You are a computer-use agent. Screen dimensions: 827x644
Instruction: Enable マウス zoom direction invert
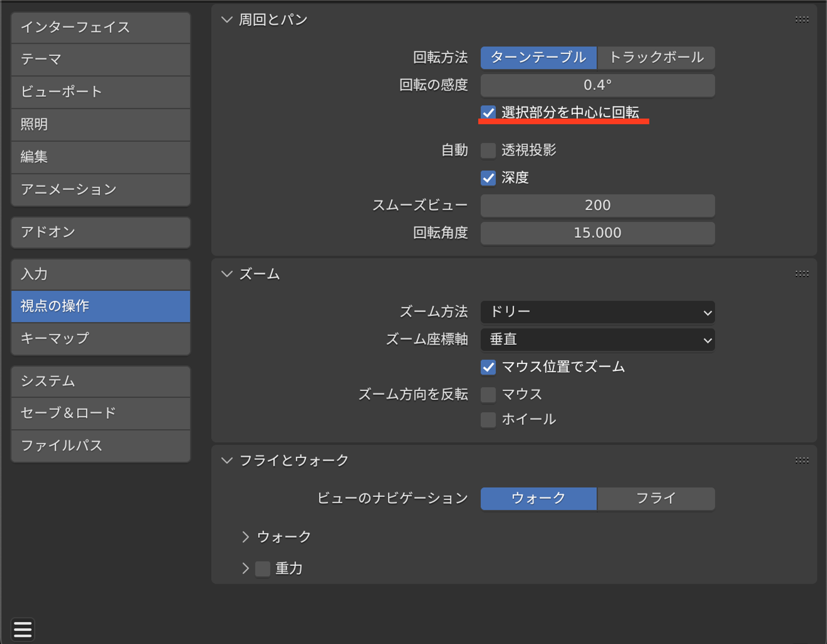(x=488, y=394)
